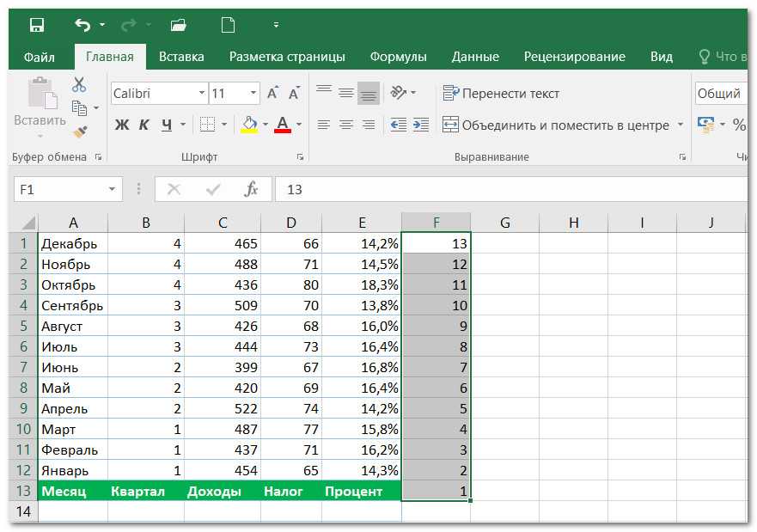
Task: Toggle Wrap Text (Перенести текст)
Action: coord(501,93)
